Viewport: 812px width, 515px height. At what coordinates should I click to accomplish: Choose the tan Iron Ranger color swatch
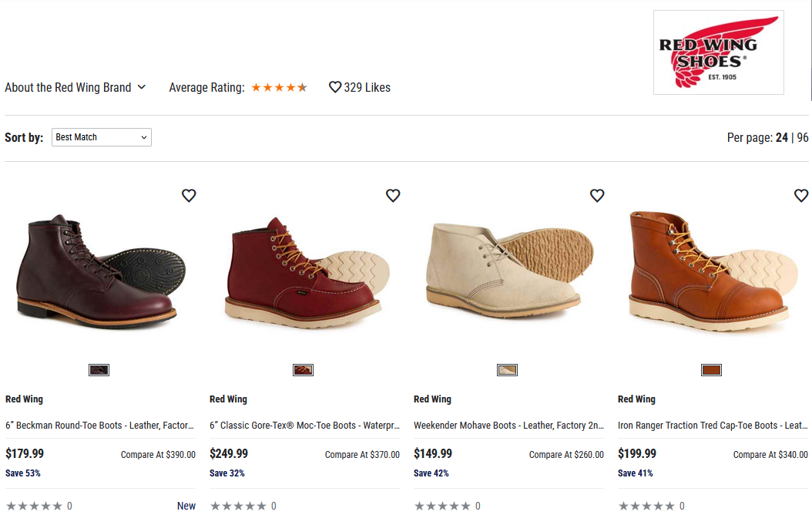711,370
